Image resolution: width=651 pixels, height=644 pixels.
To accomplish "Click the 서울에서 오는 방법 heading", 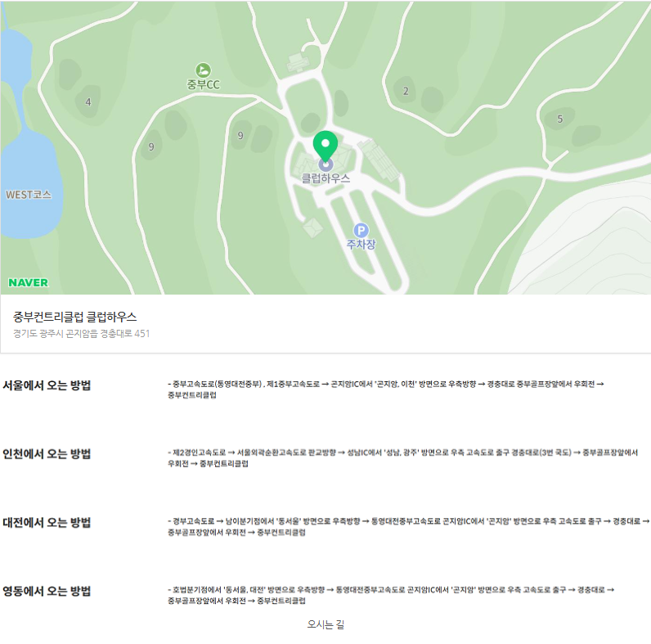I will 47,385.
